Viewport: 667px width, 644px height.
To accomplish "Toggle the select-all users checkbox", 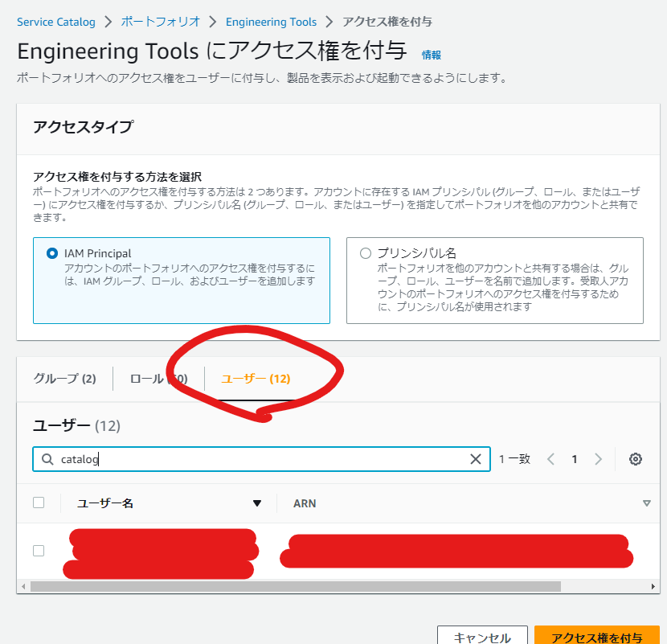I will coord(39,502).
